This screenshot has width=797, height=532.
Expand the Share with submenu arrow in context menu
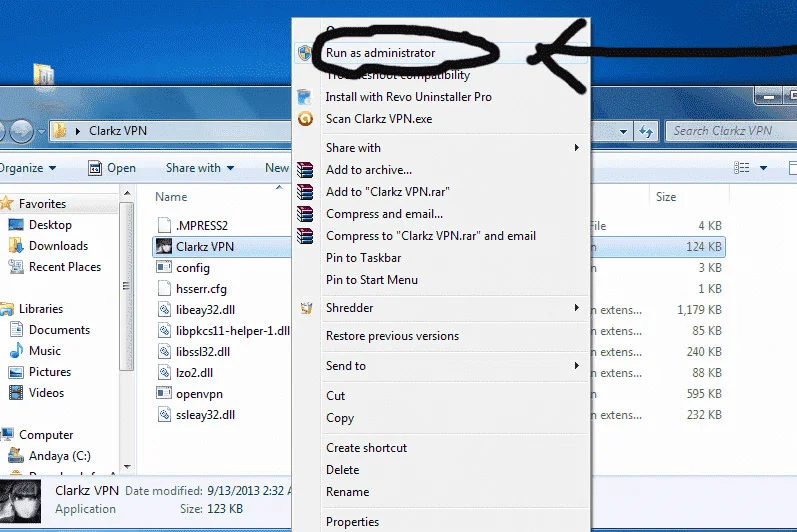(576, 147)
